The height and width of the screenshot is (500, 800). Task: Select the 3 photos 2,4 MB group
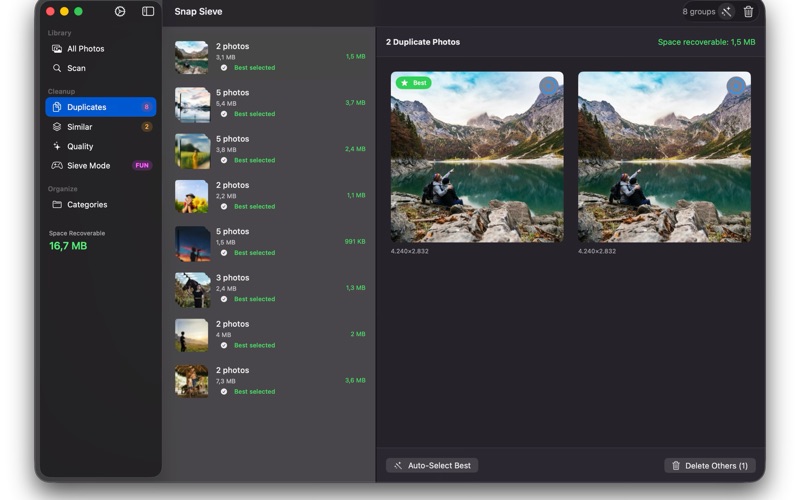pos(270,288)
